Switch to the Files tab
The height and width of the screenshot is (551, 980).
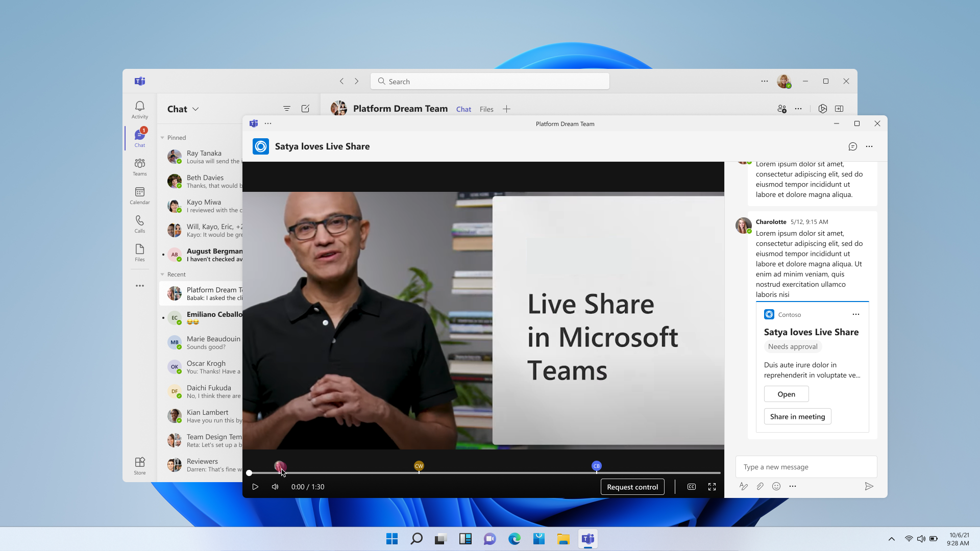(x=486, y=109)
